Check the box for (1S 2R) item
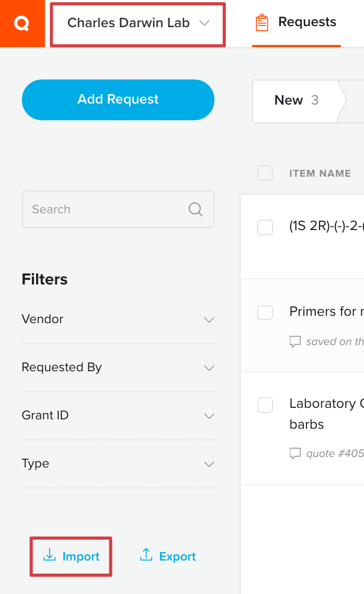Image resolution: width=364 pixels, height=594 pixels. point(265,227)
